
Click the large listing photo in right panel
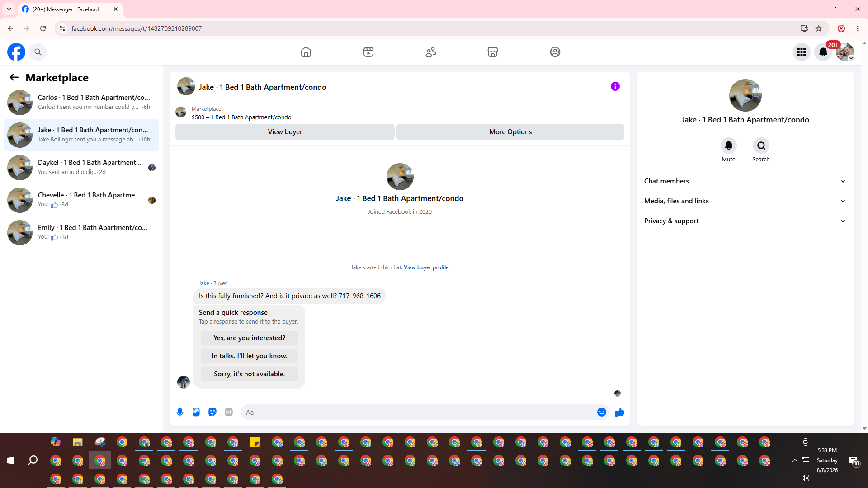pyautogui.click(x=745, y=95)
